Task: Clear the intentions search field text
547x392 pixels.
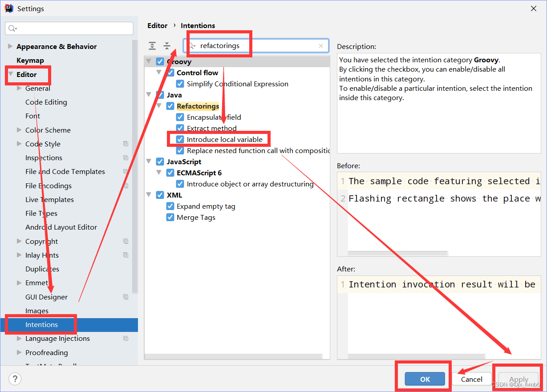Action: pyautogui.click(x=321, y=46)
